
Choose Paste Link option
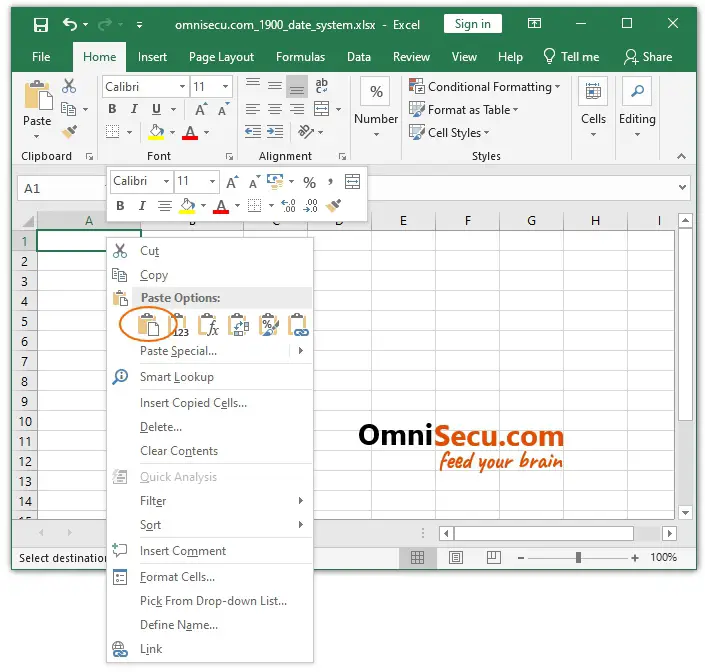pyautogui.click(x=298, y=325)
